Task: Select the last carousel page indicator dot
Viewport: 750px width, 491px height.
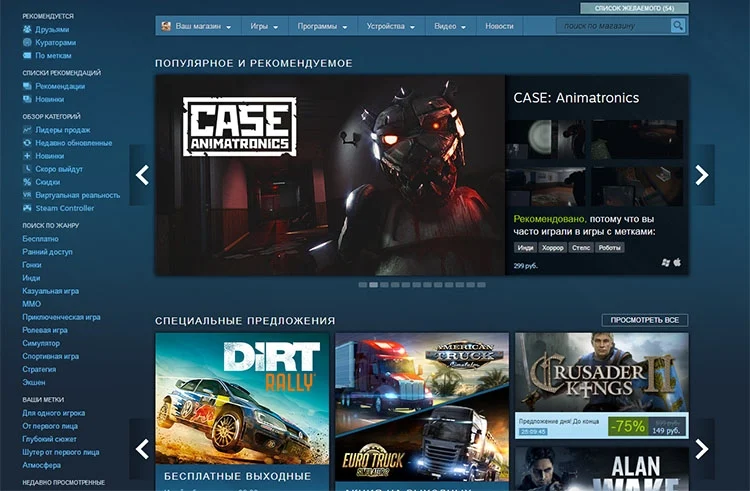Action: tap(481, 285)
